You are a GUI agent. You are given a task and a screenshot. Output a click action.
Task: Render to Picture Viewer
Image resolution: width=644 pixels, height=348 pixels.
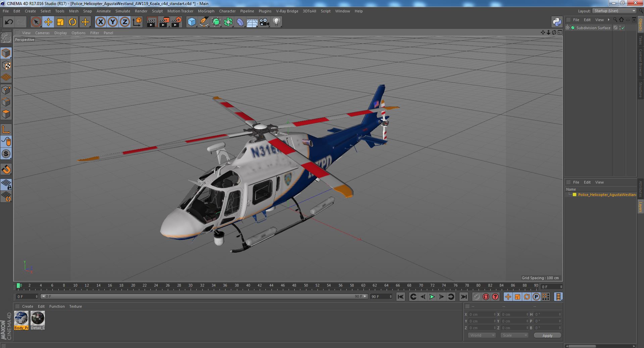pos(164,22)
